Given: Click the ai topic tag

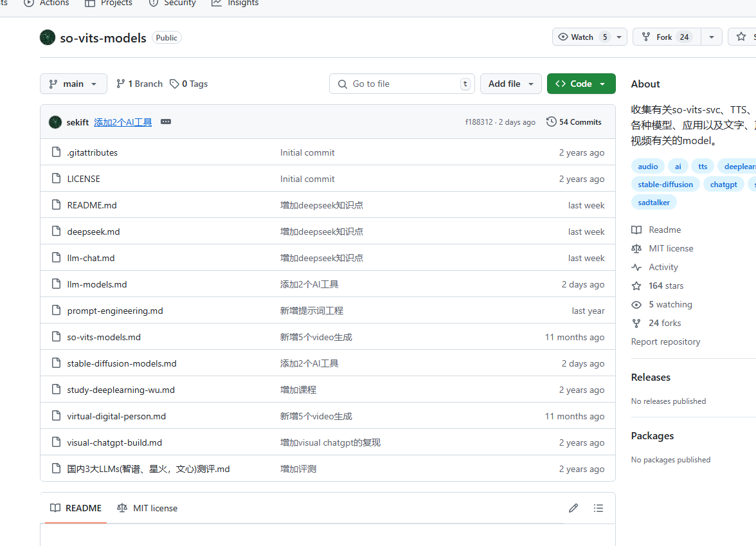Looking at the screenshot, I should pos(678,167).
